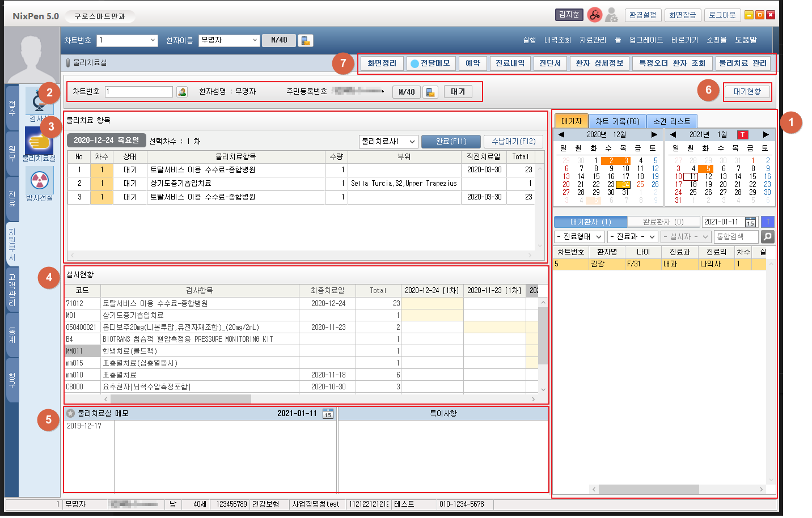Open the 내역조회 menu
812x518 pixels.
(x=557, y=40)
